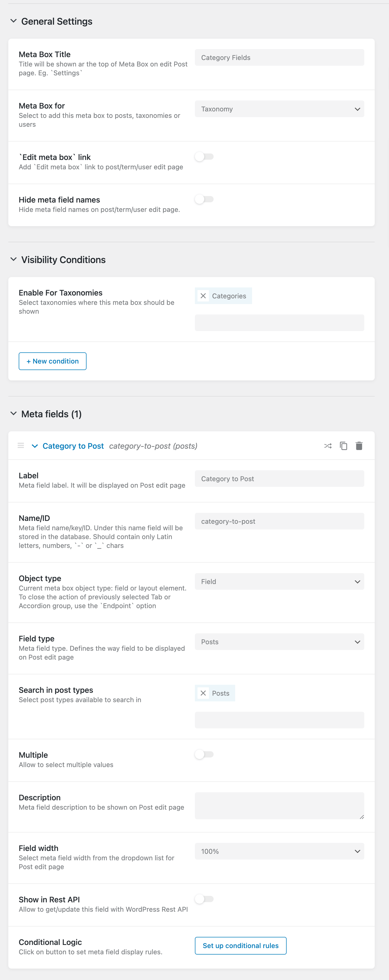Click the Meta Box Title input field
The image size is (389, 980).
[279, 57]
